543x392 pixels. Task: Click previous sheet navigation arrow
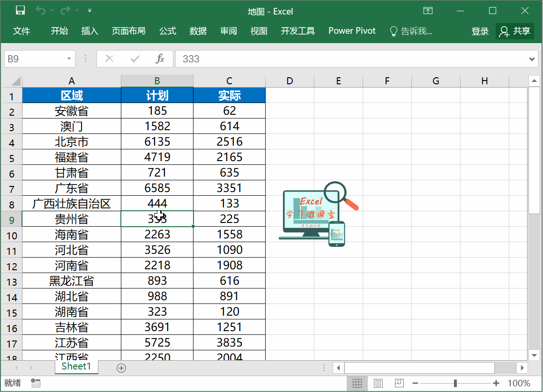(16, 368)
